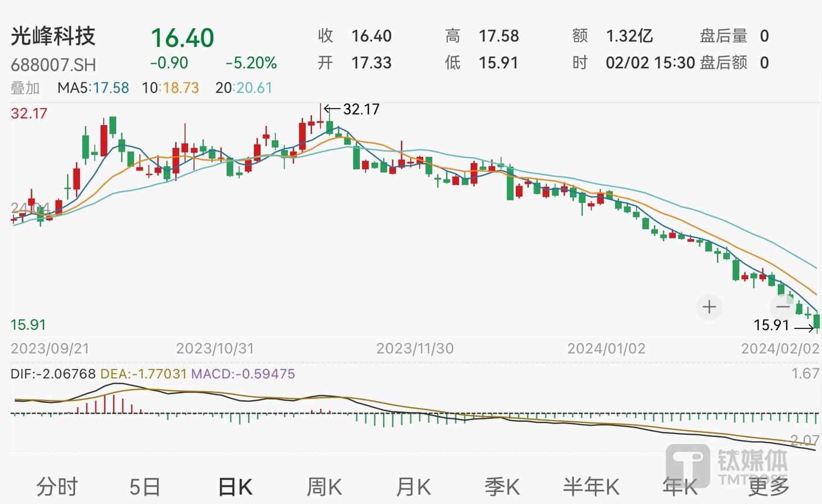Click the date label 2023/09/21

pos(51,348)
